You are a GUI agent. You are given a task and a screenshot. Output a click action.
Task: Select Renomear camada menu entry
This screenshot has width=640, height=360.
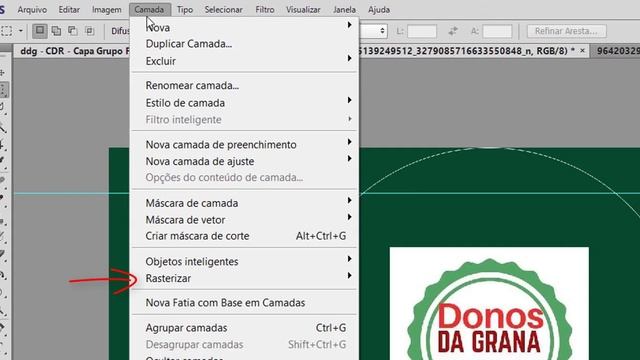244,85
